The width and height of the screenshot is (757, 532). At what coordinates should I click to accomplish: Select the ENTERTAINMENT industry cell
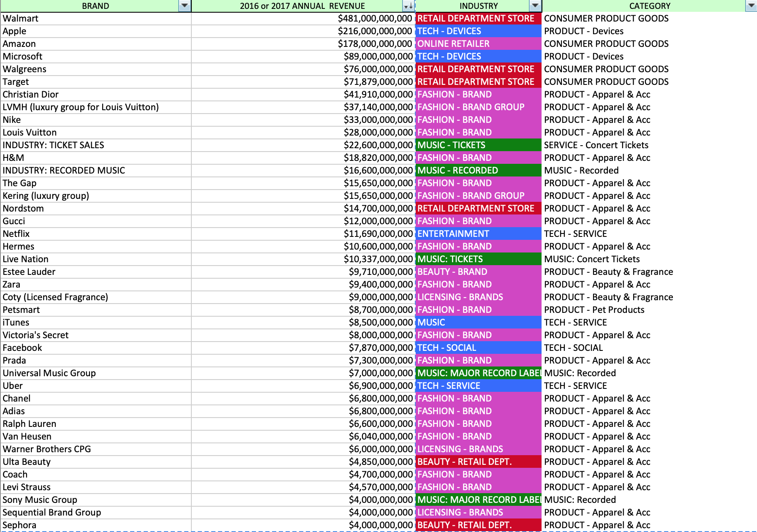(479, 234)
